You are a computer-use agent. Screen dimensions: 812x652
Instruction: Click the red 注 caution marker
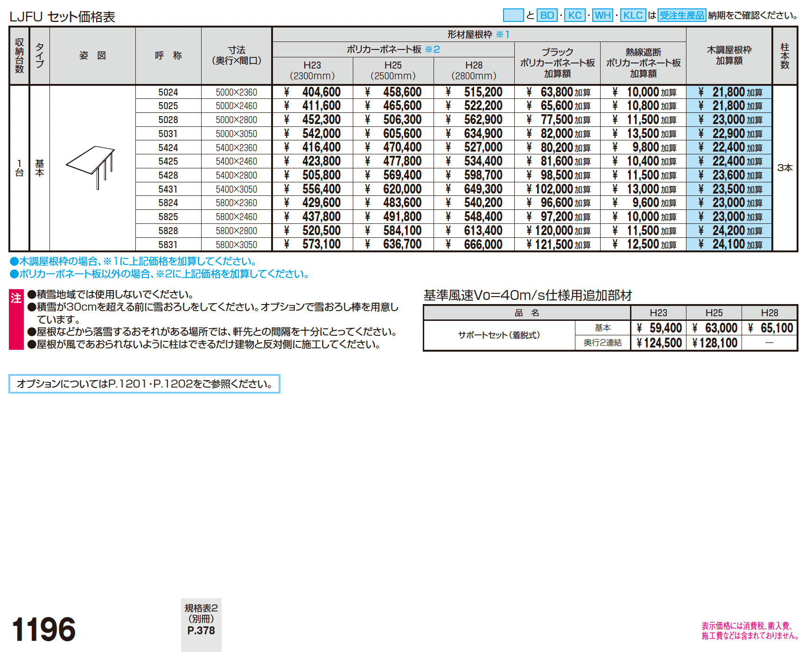pos(16,298)
